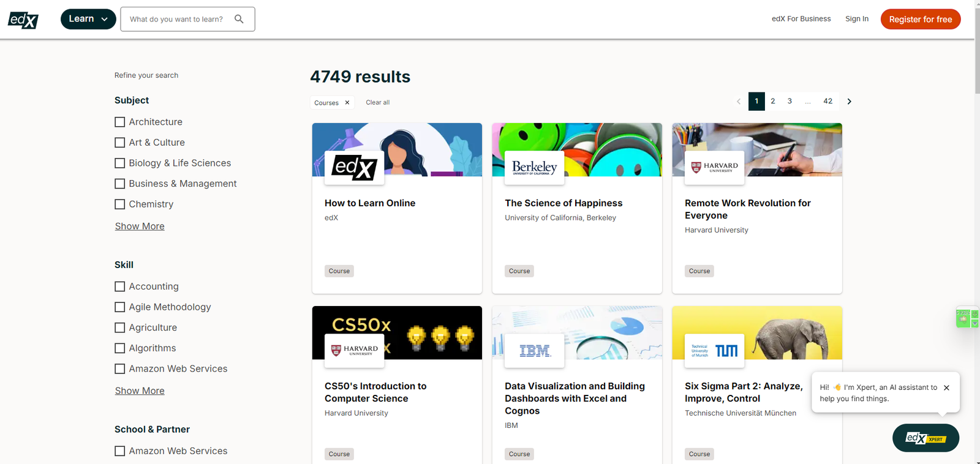
Task: Go to next results page arrow
Action: [849, 102]
